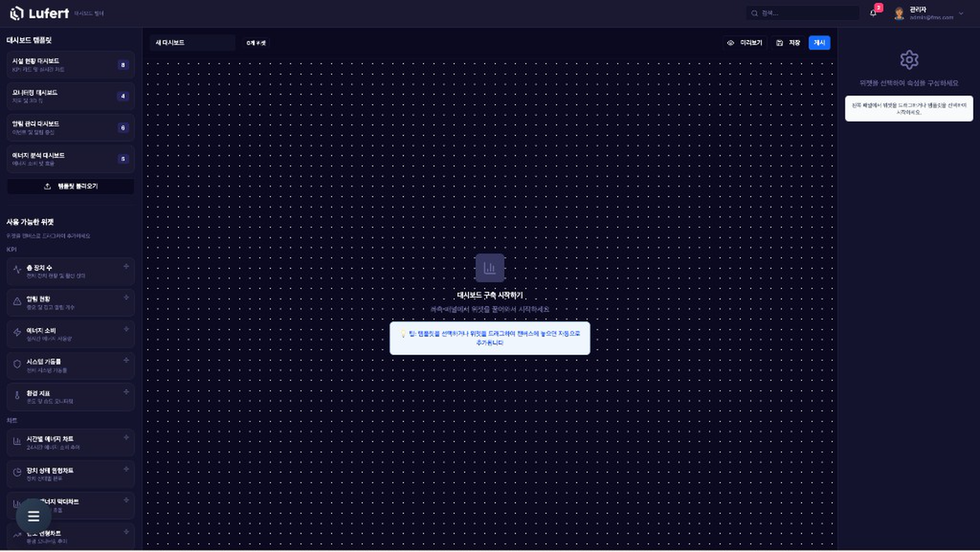Click the 저장 save button
Screen dimensions: 980x552
pos(788,43)
